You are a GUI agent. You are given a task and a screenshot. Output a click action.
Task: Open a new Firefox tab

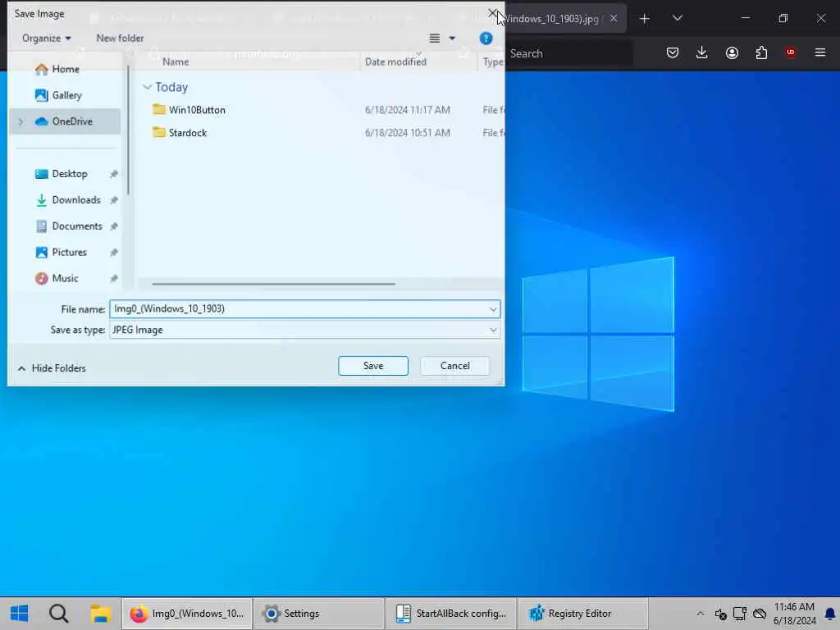click(x=645, y=19)
